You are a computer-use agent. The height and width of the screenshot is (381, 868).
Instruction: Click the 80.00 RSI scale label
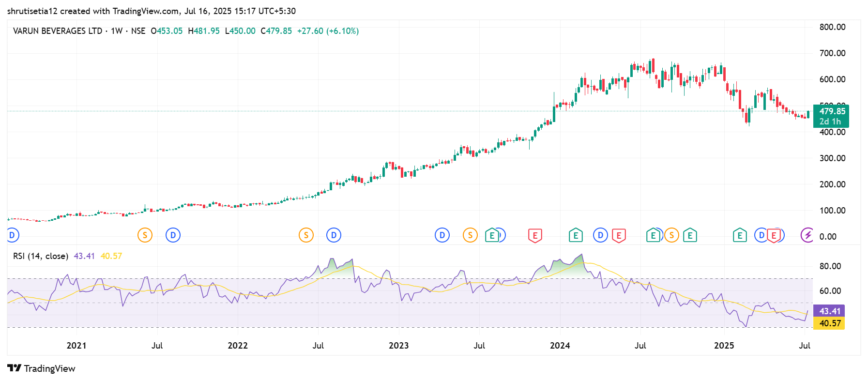coord(830,266)
